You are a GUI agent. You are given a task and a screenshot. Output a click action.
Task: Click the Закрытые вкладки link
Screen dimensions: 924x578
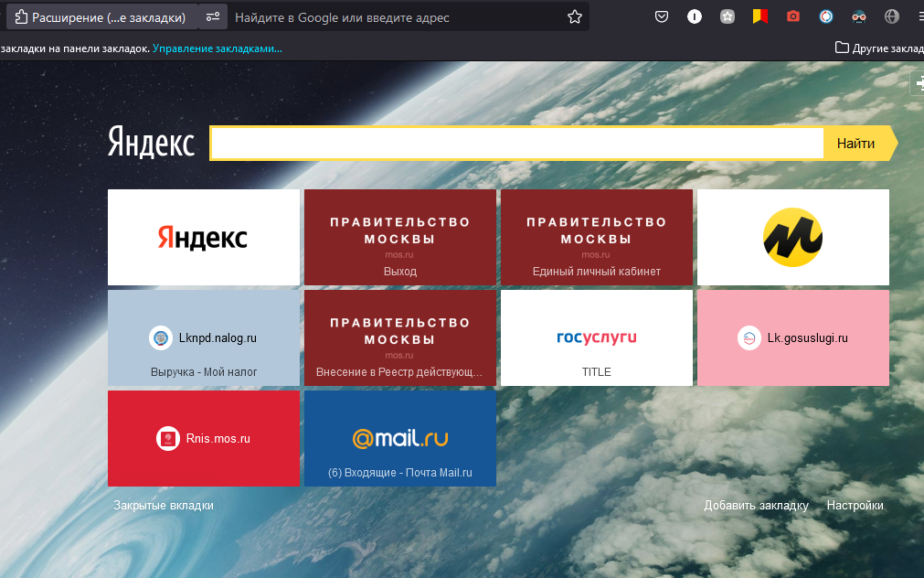[164, 506]
